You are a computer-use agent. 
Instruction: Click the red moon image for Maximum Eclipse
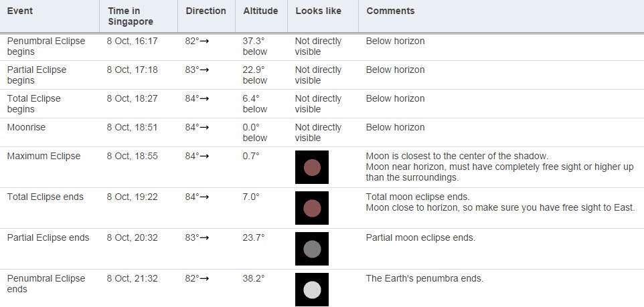pyautogui.click(x=312, y=167)
